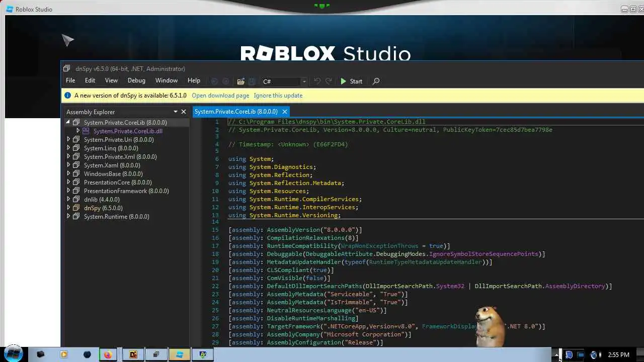
Task: Select dnlib (4.4.0.0) tree row
Action: click(102, 199)
